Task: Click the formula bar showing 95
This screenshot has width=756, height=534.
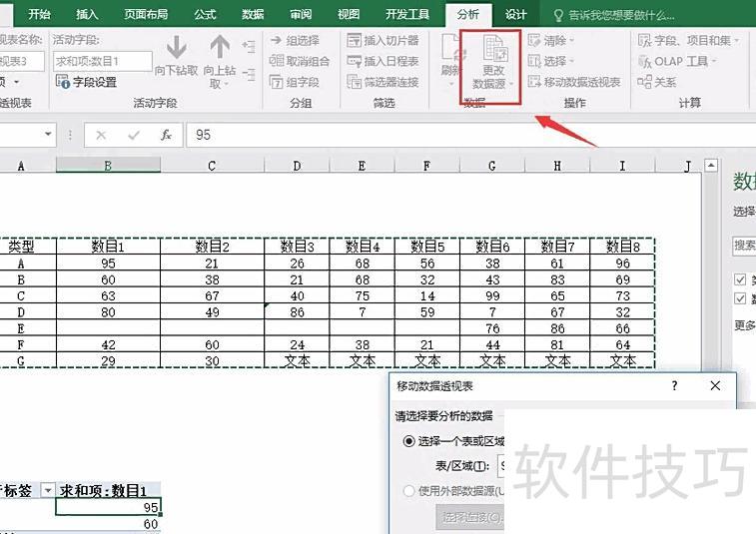Action: pyautogui.click(x=399, y=135)
